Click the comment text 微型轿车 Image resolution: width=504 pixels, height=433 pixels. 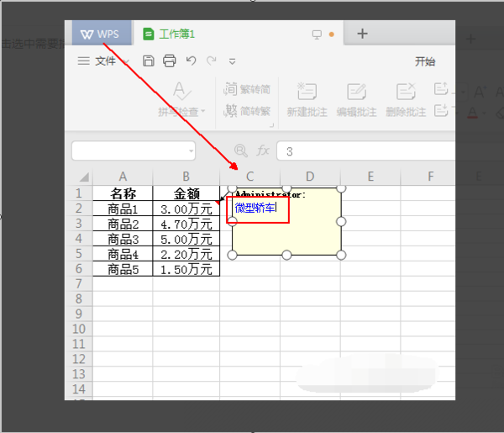(x=255, y=208)
